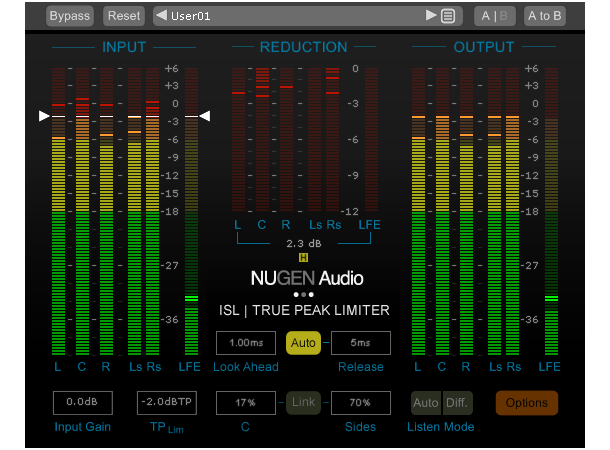
Task: Click the reduction Rs channel meter
Action: 333,140
